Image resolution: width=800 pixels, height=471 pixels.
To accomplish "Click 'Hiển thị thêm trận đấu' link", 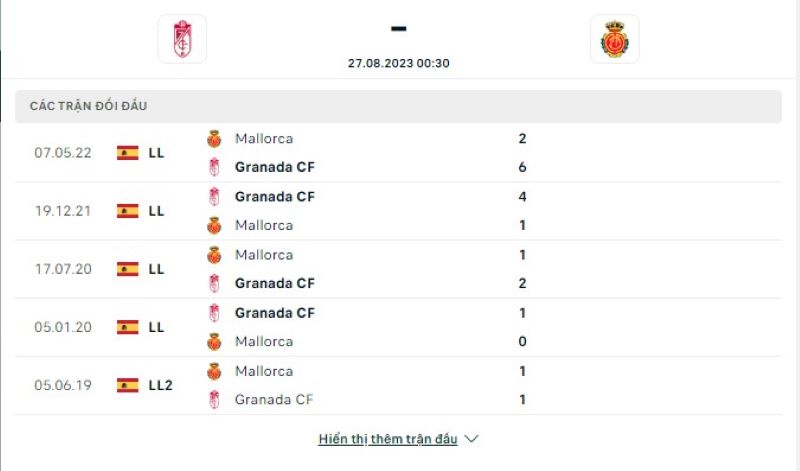I will pos(388,439).
